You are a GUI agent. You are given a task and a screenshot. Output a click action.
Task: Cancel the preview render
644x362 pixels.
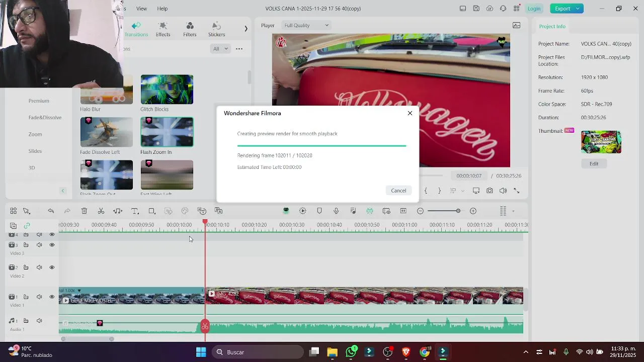(x=398, y=190)
